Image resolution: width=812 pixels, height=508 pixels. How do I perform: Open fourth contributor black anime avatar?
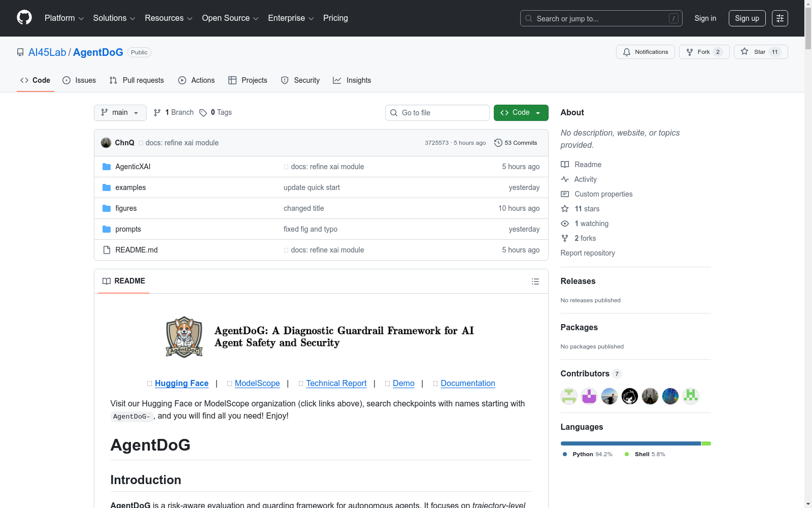click(x=630, y=396)
